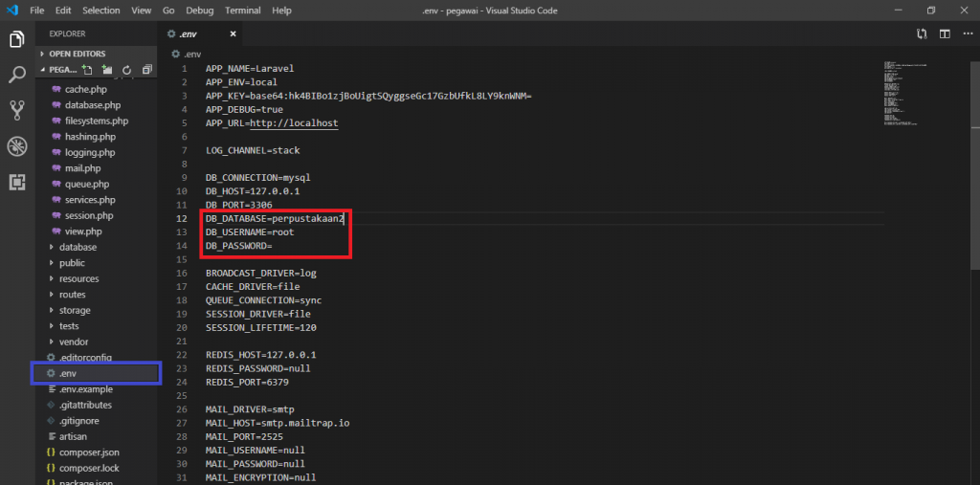Image resolution: width=980 pixels, height=485 pixels.
Task: Click the New File icon in Explorer
Action: (88, 70)
